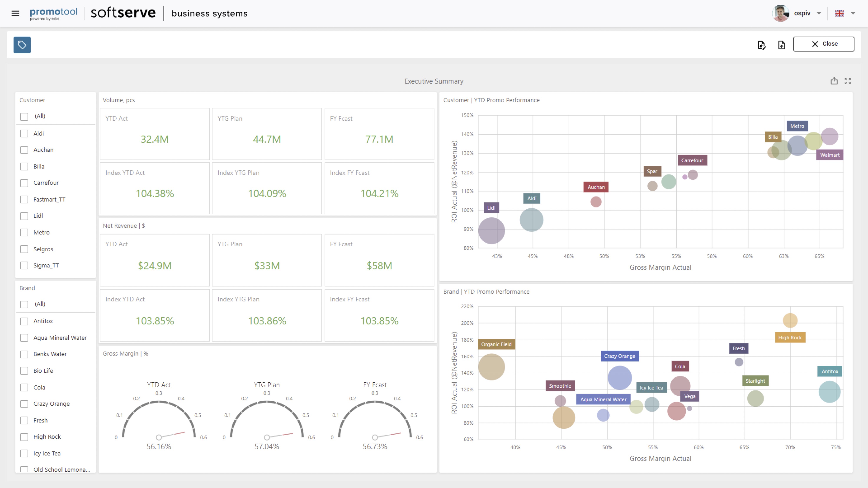Viewport: 868px width, 488px height.
Task: Expand the language selector dropdown arrow
Action: (853, 13)
